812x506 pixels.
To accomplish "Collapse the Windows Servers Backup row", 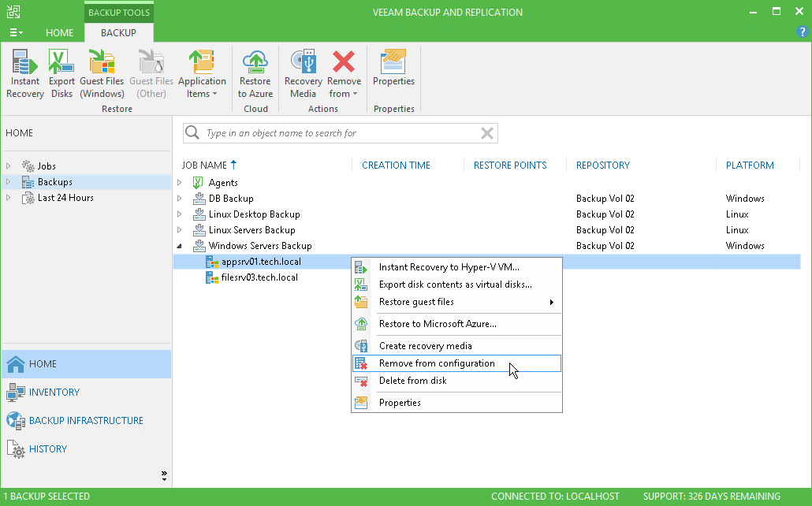I will pyautogui.click(x=180, y=246).
